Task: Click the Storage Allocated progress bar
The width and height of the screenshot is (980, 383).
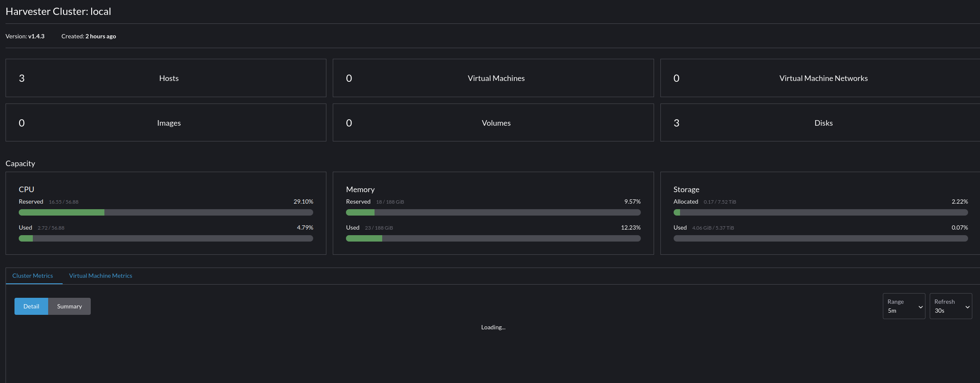Action: pos(821,213)
